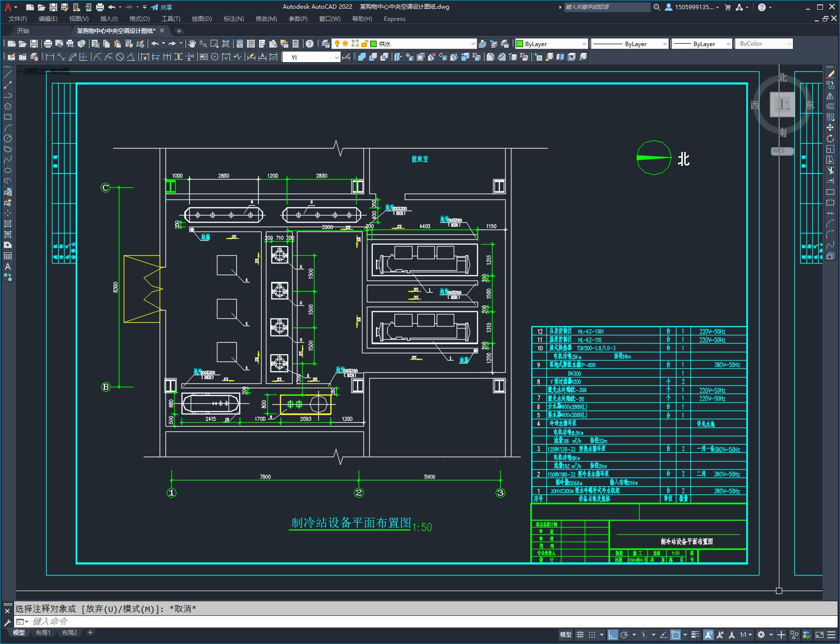Select the Linear dimension tool

coord(50,57)
